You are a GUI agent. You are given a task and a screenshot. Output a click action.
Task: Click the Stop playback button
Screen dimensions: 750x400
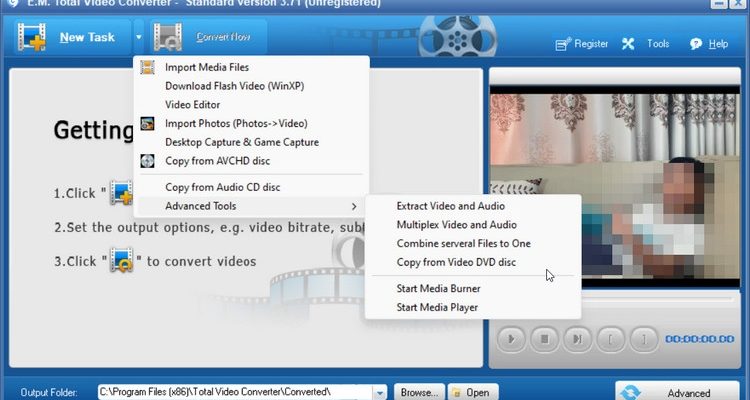544,339
